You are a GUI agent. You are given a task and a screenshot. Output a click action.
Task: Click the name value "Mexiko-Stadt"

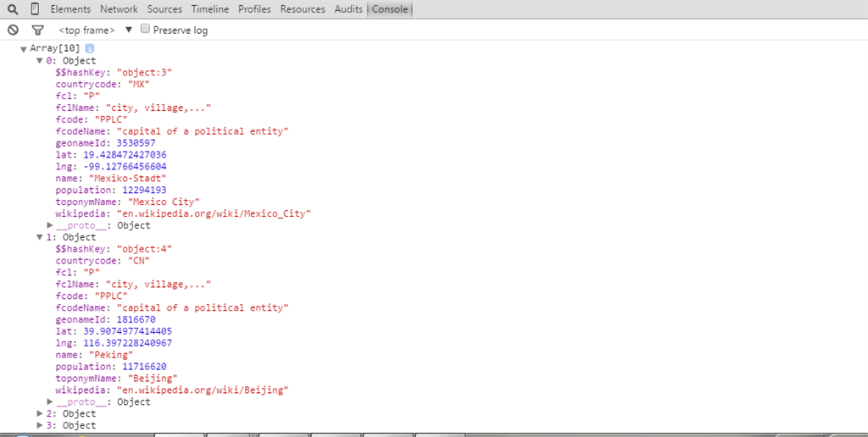pyautogui.click(x=127, y=178)
